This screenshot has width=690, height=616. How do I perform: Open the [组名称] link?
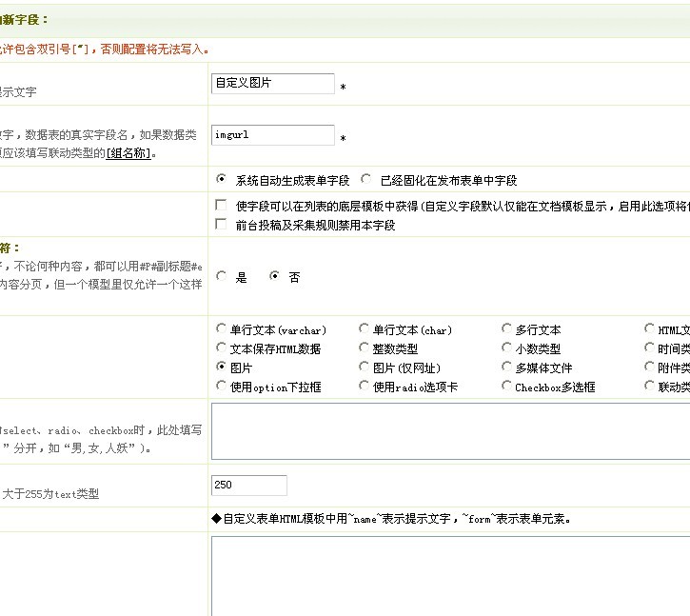click(128, 153)
